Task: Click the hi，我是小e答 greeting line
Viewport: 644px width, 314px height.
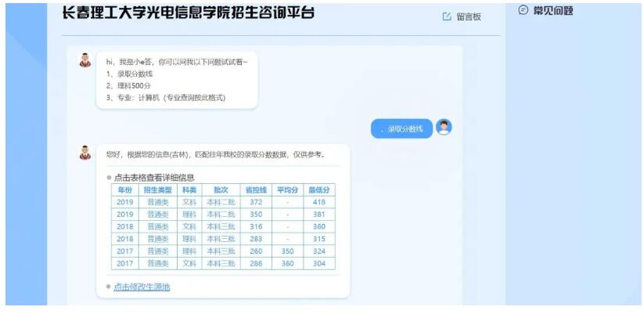Action: tap(177, 62)
